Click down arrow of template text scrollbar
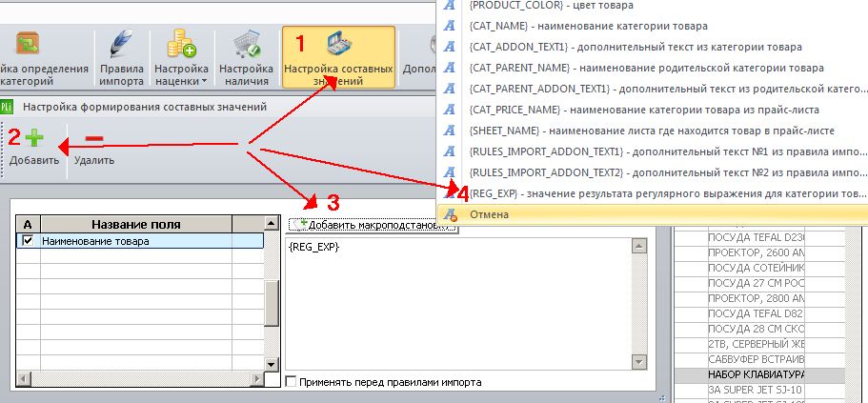The image size is (868, 403). click(x=638, y=362)
